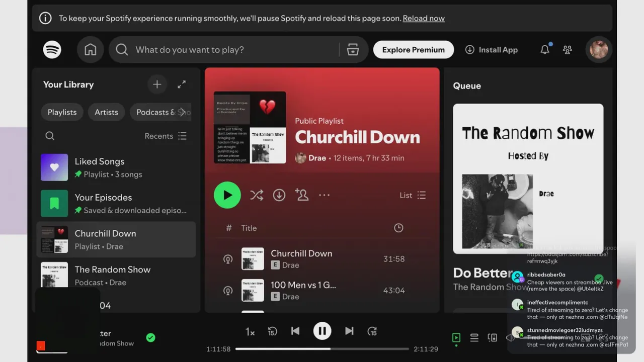Filter library by Playlists
This screenshot has height=362, width=644.
coord(62,112)
